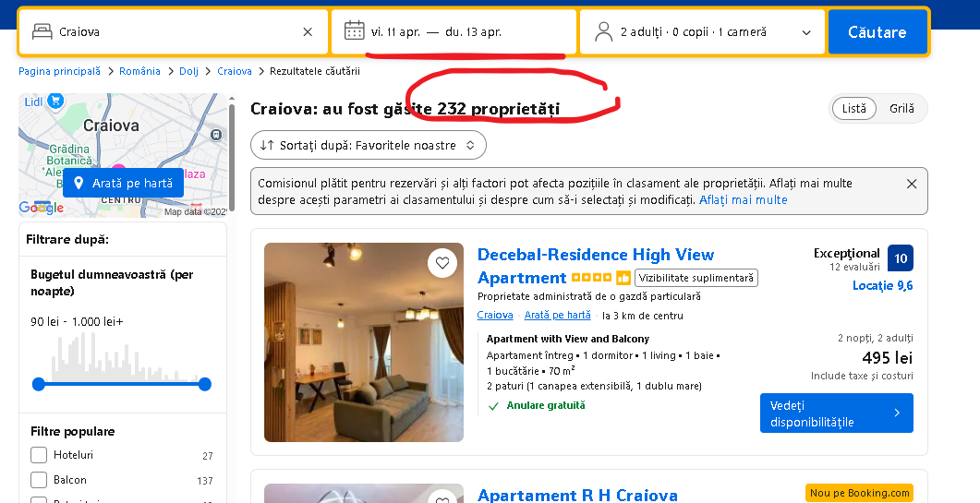Click Vedeți disponibilitățile button
The image size is (980, 503).
pos(836,413)
